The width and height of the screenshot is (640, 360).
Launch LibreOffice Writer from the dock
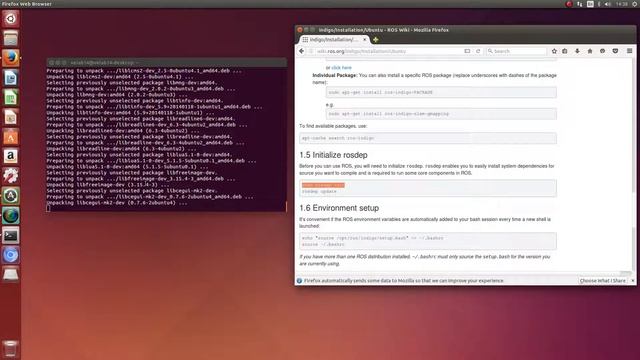click(x=11, y=78)
